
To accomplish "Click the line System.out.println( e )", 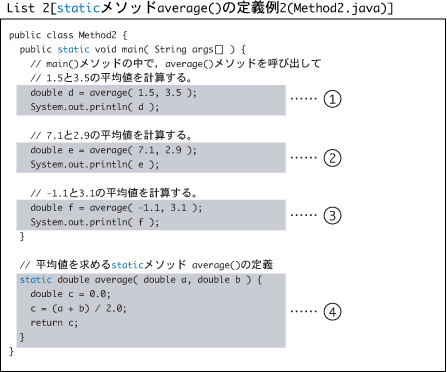I will (x=95, y=164).
